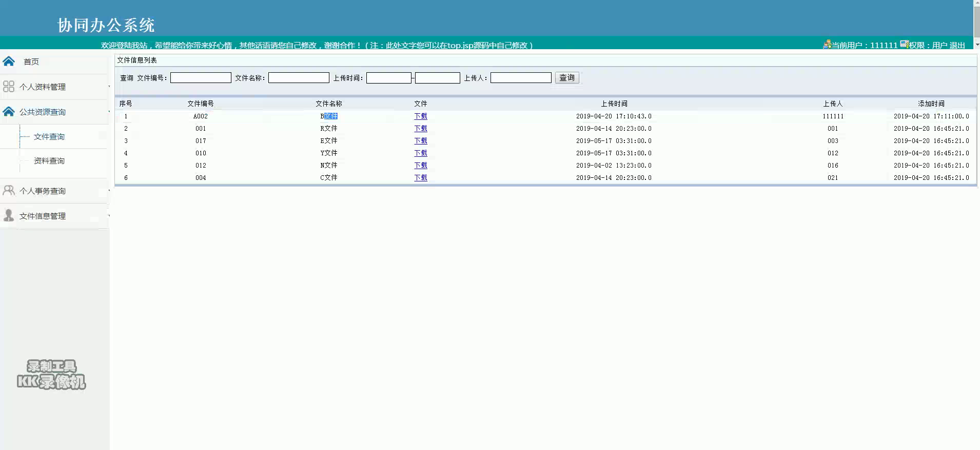Image resolution: width=980 pixels, height=450 pixels.
Task: Expand arrow next to 个人资料管理
Action: [x=109, y=86]
